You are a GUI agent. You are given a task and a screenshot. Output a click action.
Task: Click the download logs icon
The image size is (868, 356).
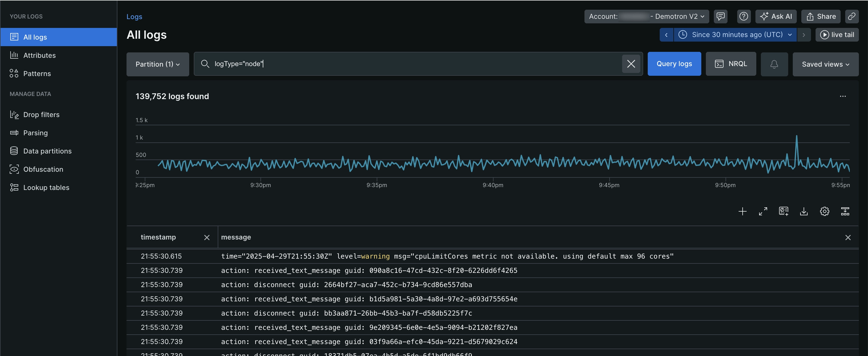pos(804,212)
